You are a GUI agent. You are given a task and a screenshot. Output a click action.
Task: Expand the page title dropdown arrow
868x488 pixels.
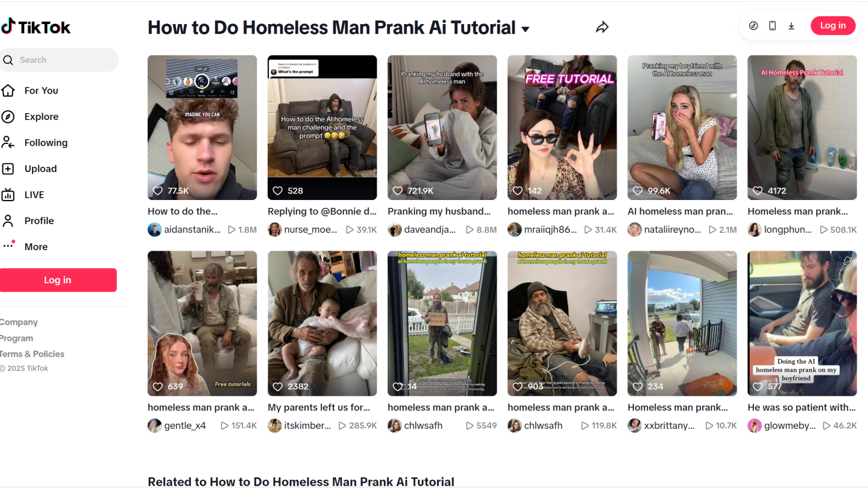pyautogui.click(x=525, y=29)
